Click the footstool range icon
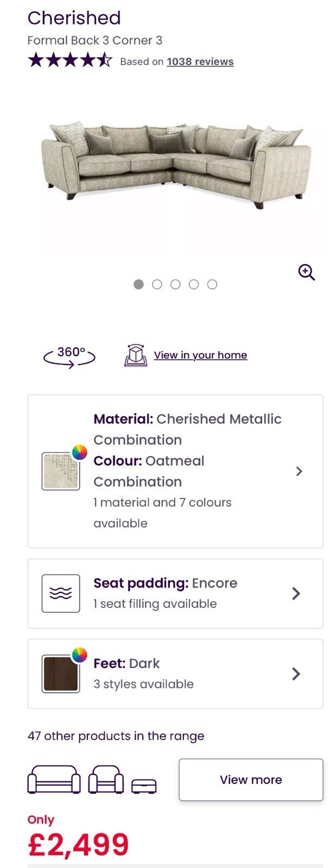Viewport: 332px width, 868px height. pos(144,785)
